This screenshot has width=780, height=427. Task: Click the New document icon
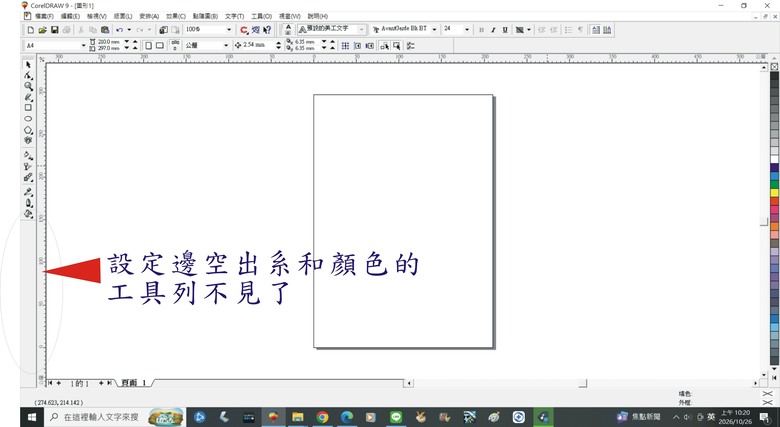click(31, 30)
